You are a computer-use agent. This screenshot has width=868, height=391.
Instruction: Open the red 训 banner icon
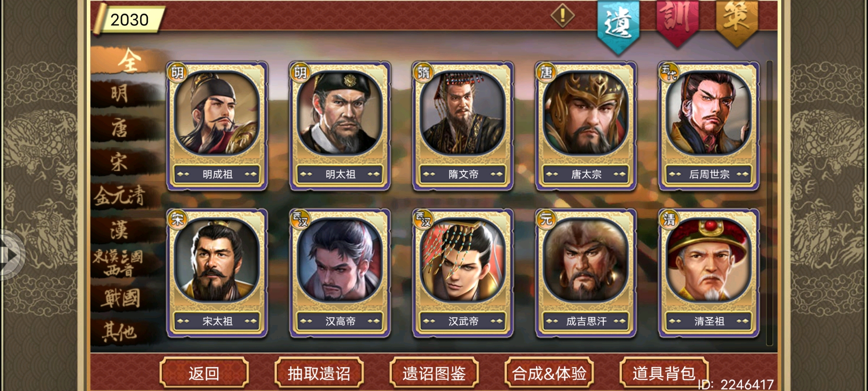pyautogui.click(x=677, y=23)
